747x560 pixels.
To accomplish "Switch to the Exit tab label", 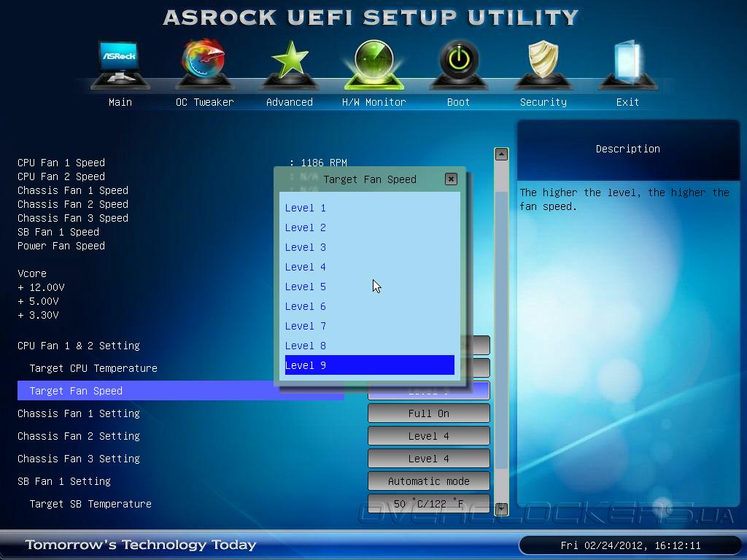I will pos(627,102).
